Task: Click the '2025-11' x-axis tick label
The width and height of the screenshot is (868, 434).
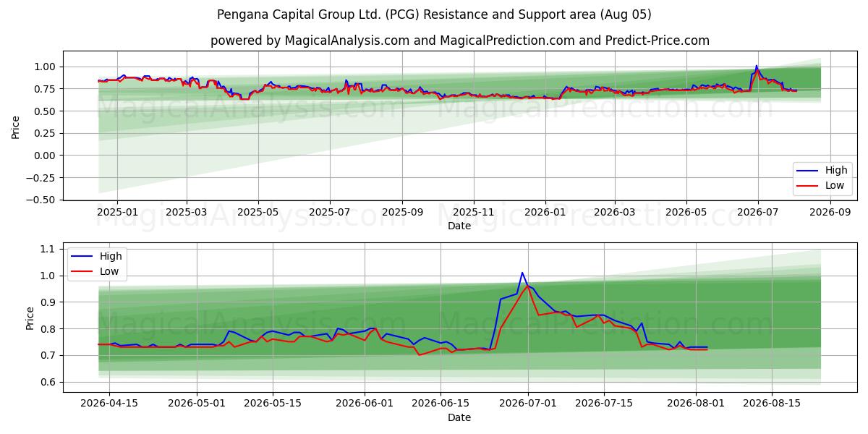Action: coord(474,213)
